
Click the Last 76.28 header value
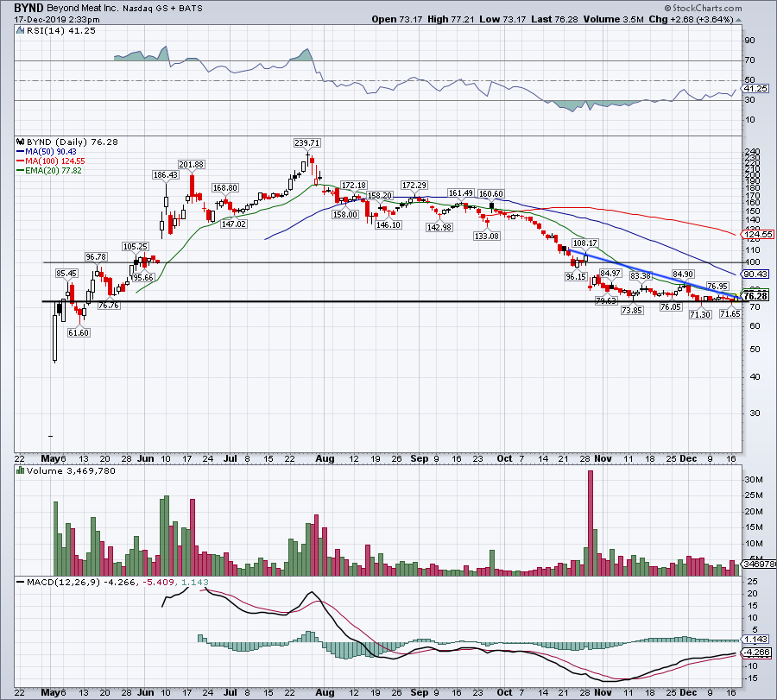(x=554, y=19)
